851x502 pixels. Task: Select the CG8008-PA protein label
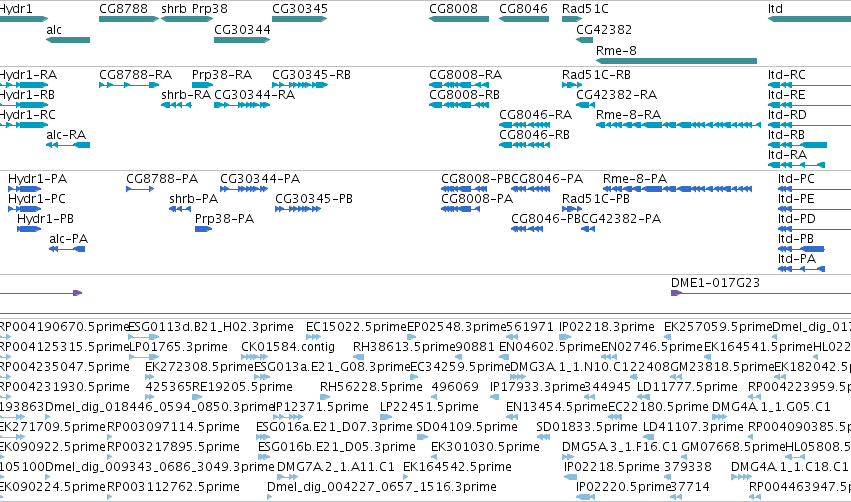point(477,199)
